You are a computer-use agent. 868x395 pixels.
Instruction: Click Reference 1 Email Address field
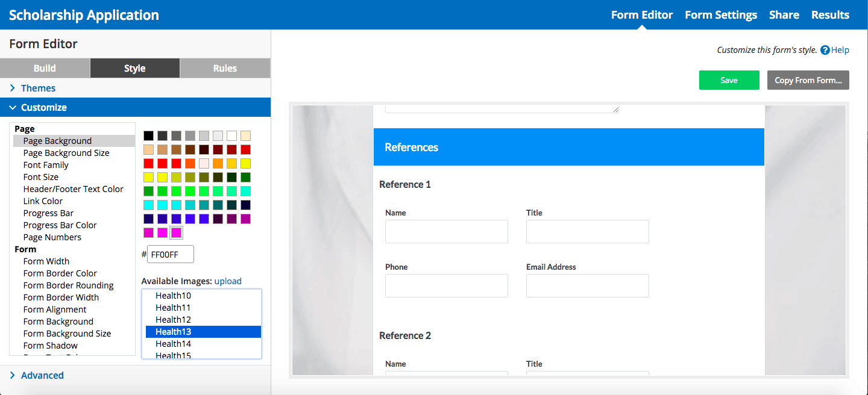point(588,285)
